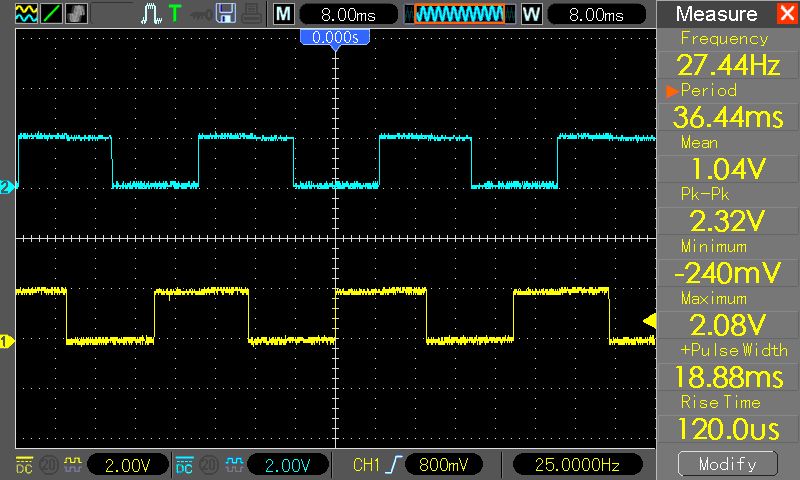
Task: Save waveform with floppy disk icon
Action: click(226, 14)
